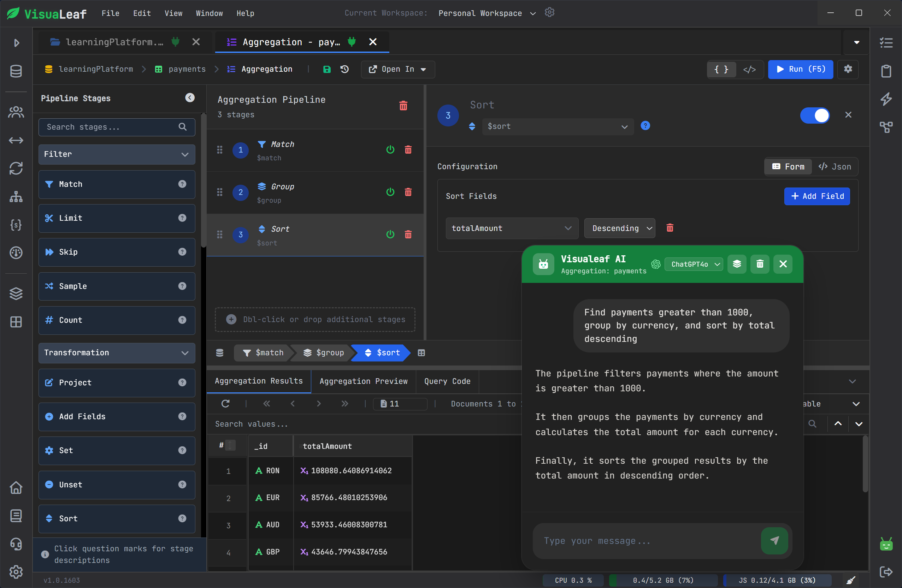The height and width of the screenshot is (588, 902).
Task: Click the Search values field
Action: click(x=364, y=424)
